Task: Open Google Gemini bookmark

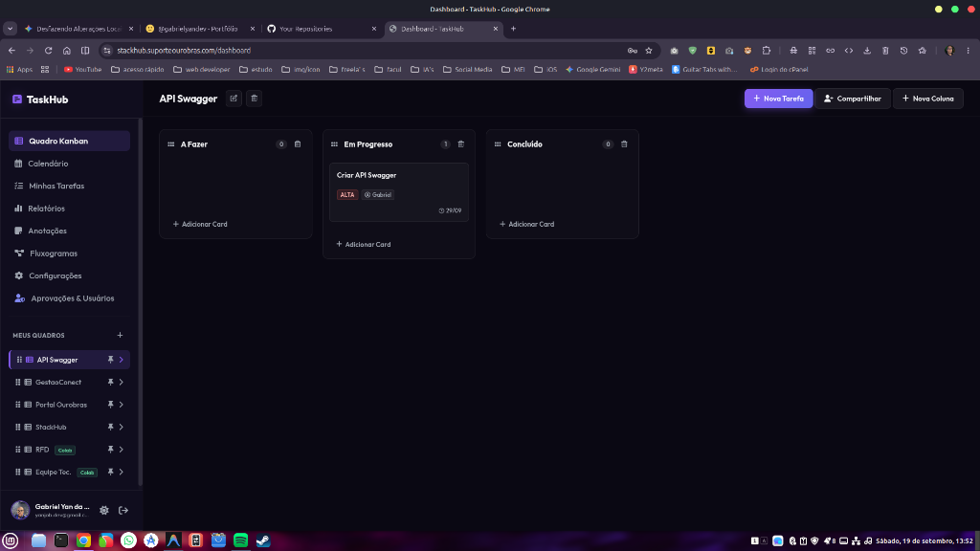Action: (x=592, y=69)
